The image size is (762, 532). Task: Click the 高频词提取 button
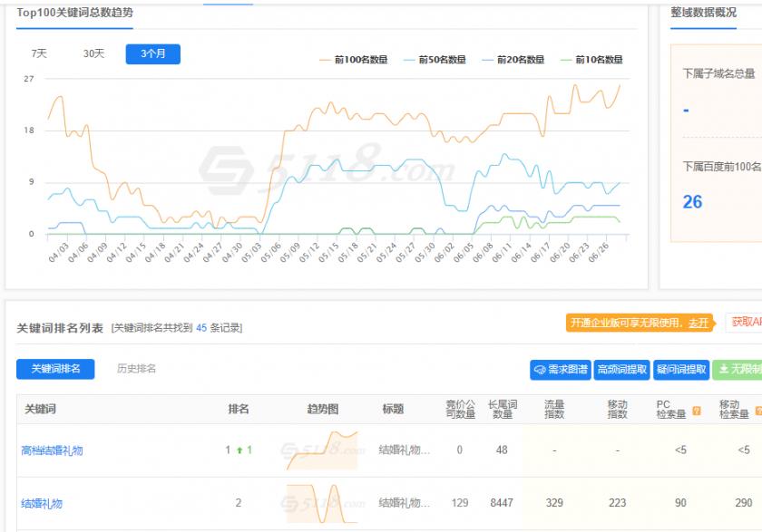coord(622,370)
